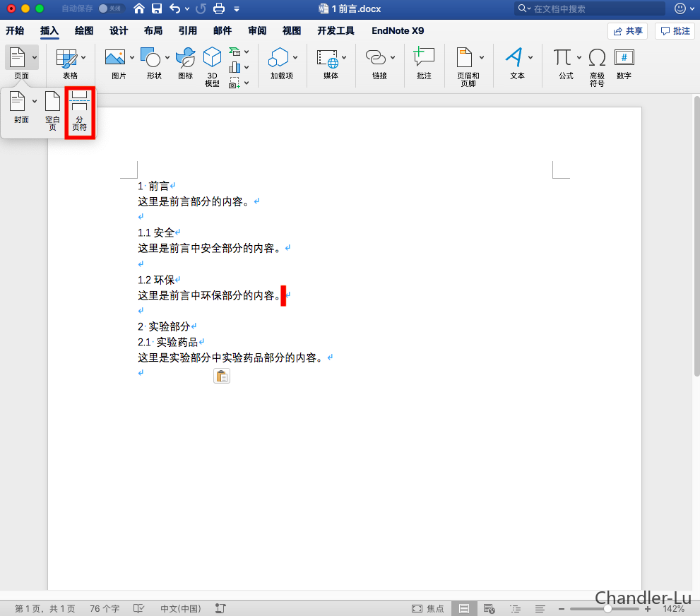The width and height of the screenshot is (700, 616).
Task: Insert a 封面 cover page
Action: tap(18, 101)
